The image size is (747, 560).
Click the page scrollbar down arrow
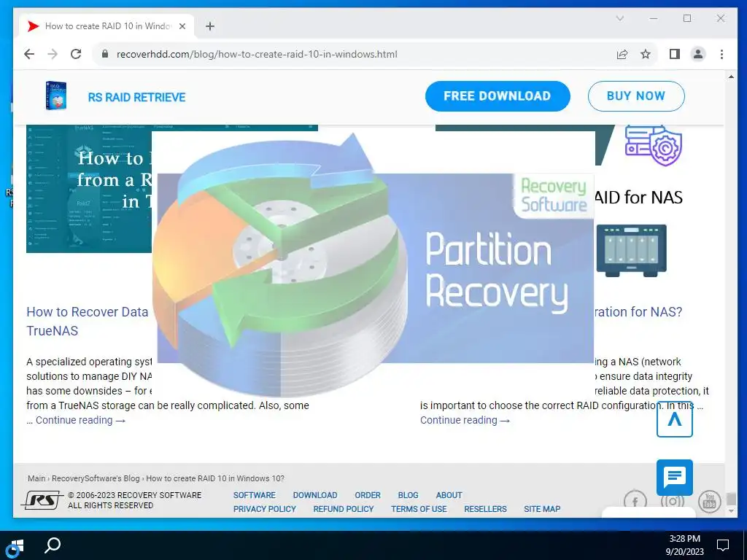(731, 511)
